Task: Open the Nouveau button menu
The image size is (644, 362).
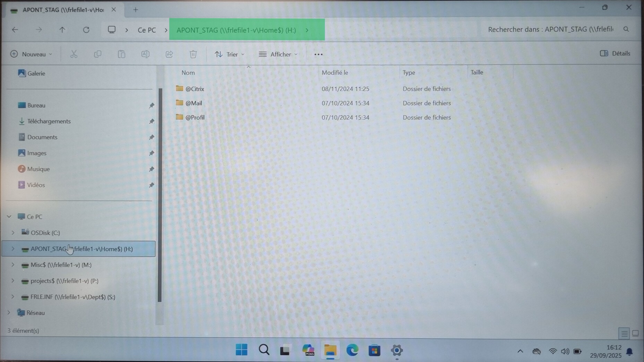Action: tap(31, 54)
